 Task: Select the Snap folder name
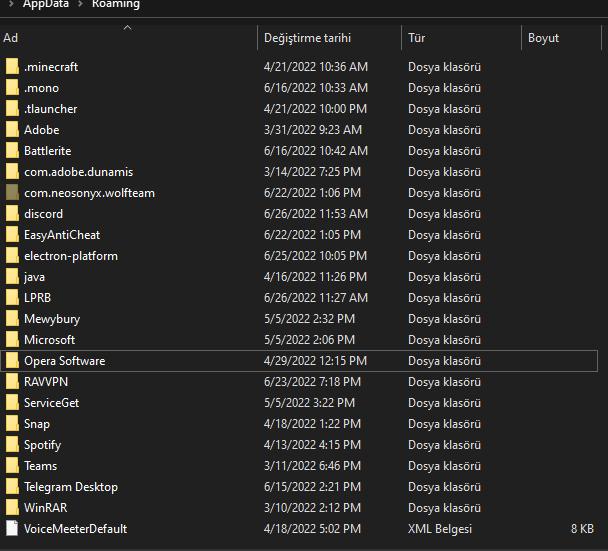(x=37, y=423)
